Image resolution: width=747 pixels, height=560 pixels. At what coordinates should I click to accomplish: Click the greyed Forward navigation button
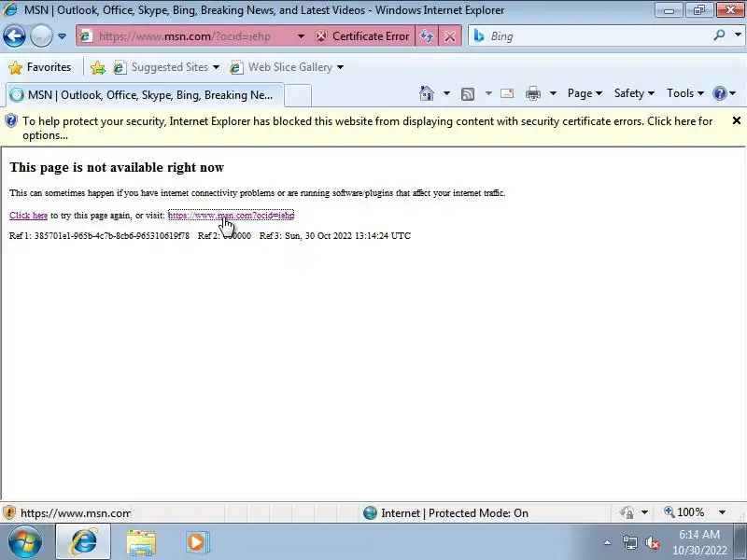coord(41,36)
